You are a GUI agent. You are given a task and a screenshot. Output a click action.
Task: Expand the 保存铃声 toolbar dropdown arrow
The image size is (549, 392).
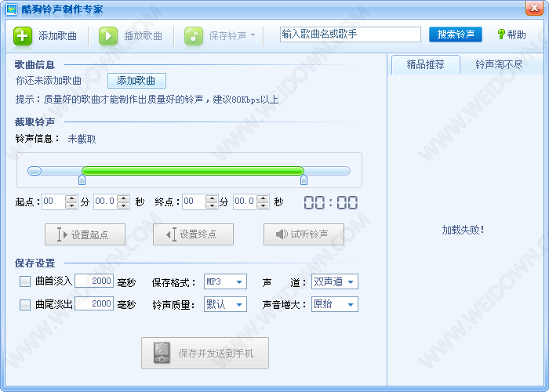tap(253, 35)
